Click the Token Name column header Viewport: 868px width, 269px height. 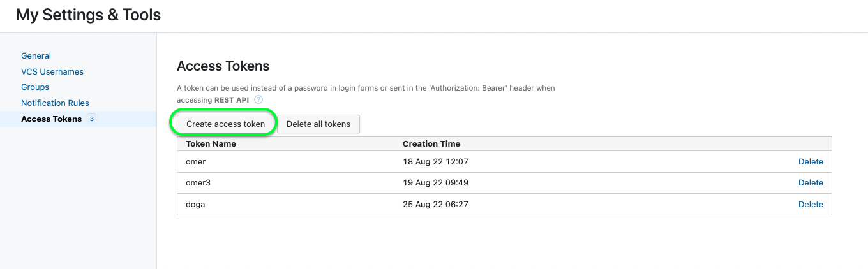pyautogui.click(x=211, y=144)
